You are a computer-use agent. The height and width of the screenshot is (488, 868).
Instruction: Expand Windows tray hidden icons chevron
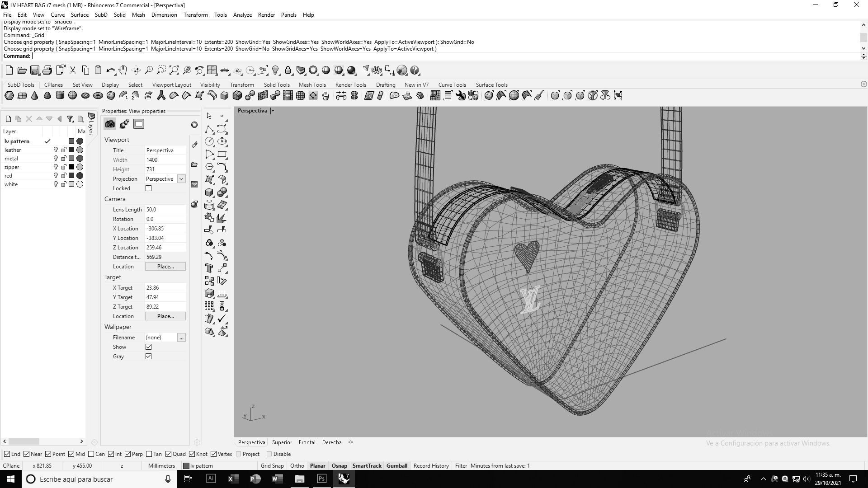click(763, 479)
